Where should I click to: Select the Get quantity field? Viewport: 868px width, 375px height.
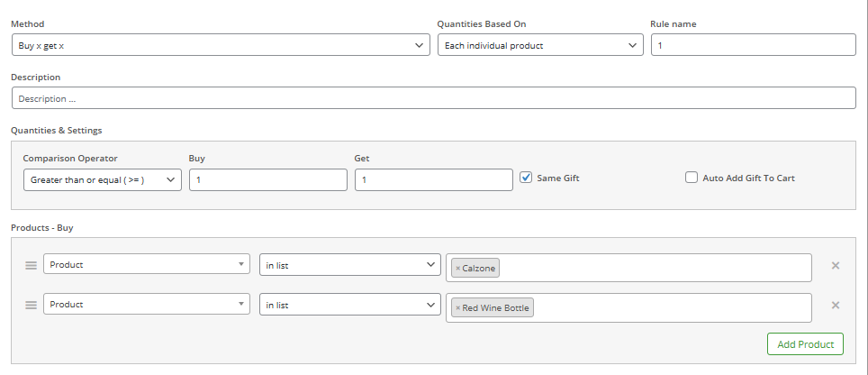coord(433,180)
